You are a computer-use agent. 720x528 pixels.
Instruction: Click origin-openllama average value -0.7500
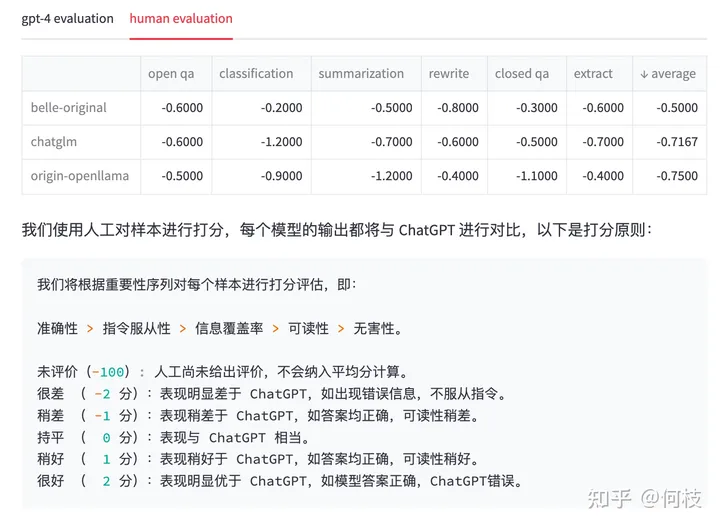click(x=677, y=176)
